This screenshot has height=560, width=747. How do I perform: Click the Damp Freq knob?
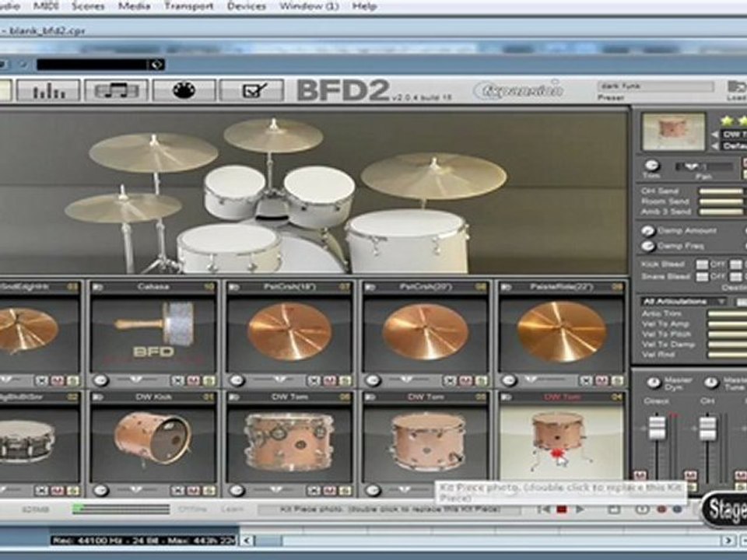pyautogui.click(x=648, y=247)
